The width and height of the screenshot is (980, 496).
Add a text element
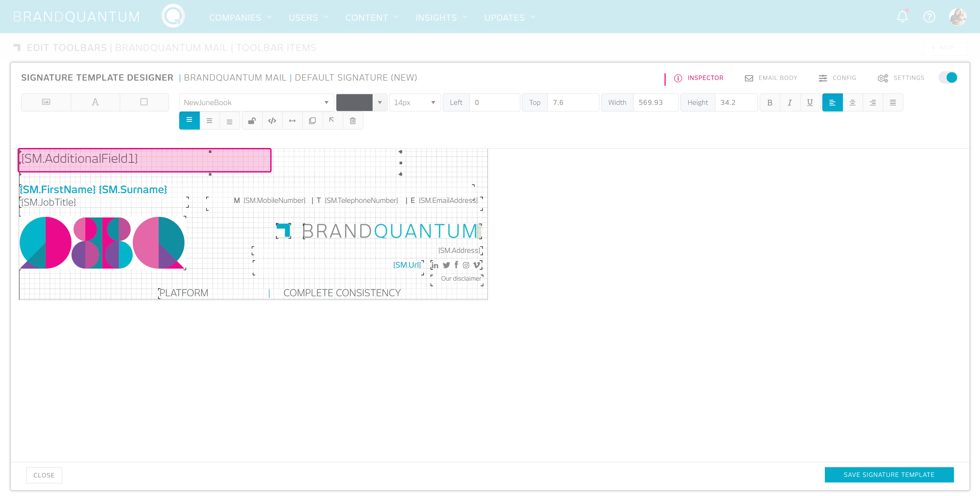pos(95,102)
